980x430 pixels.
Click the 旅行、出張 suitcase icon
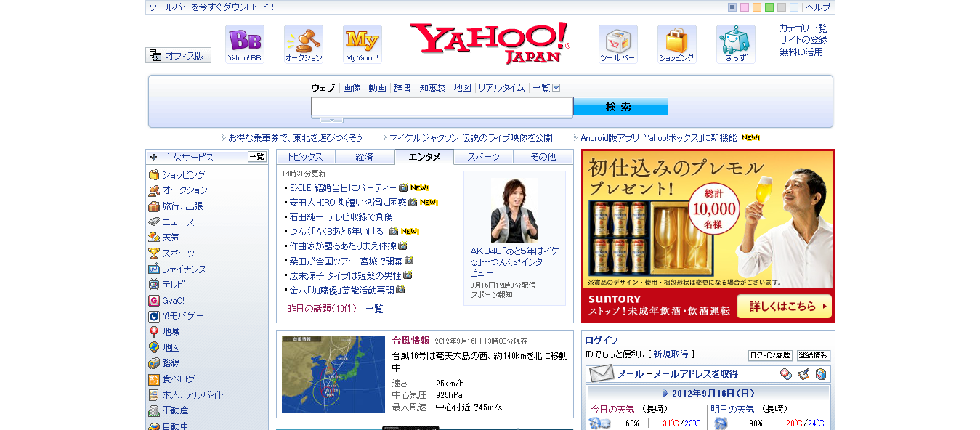click(x=154, y=206)
